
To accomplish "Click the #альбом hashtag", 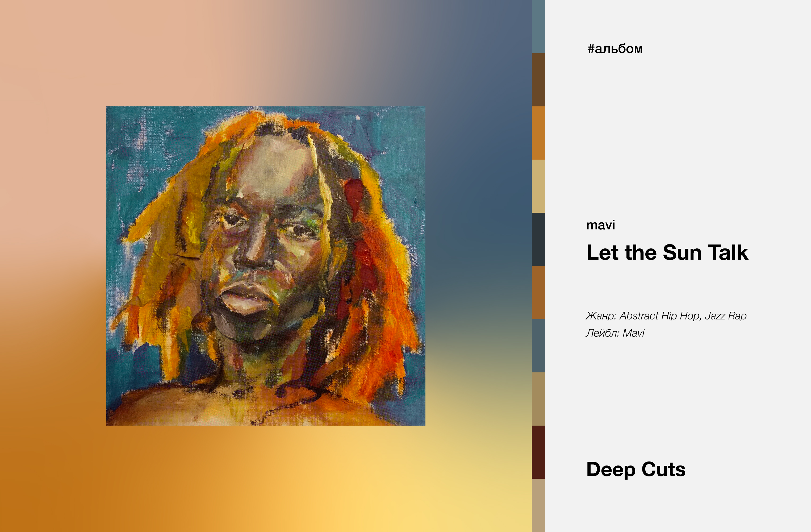I will [x=615, y=49].
